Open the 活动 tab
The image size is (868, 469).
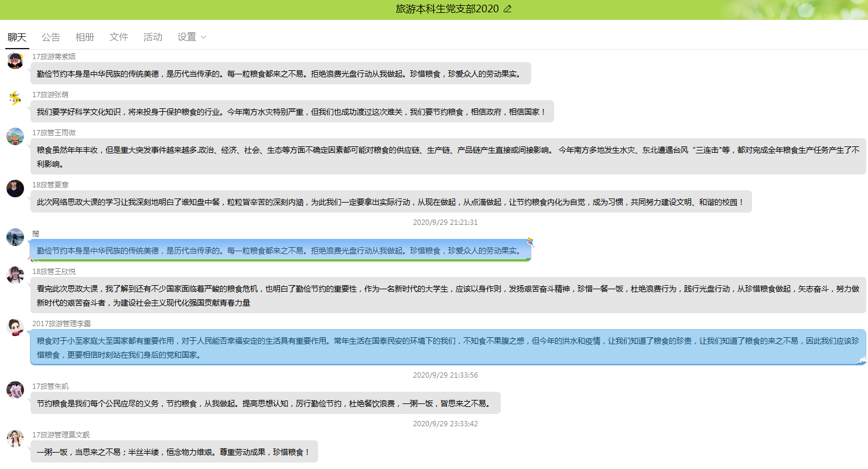pyautogui.click(x=153, y=37)
